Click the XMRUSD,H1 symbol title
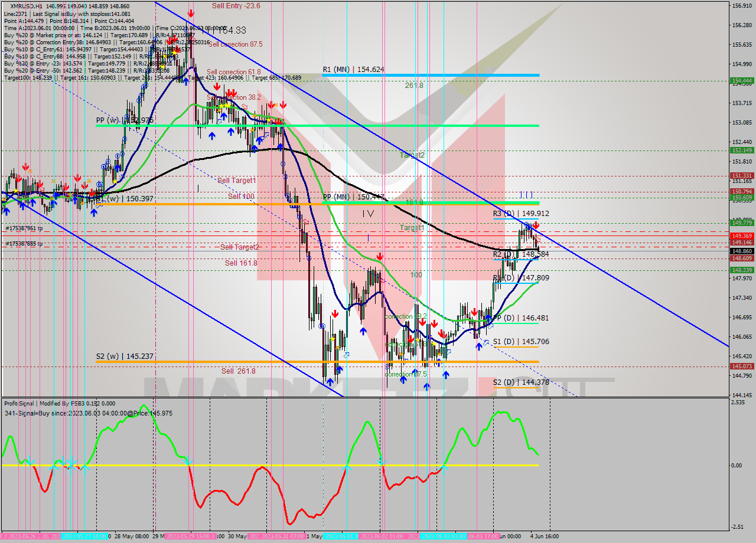The height and width of the screenshot is (543, 756). coord(27,6)
